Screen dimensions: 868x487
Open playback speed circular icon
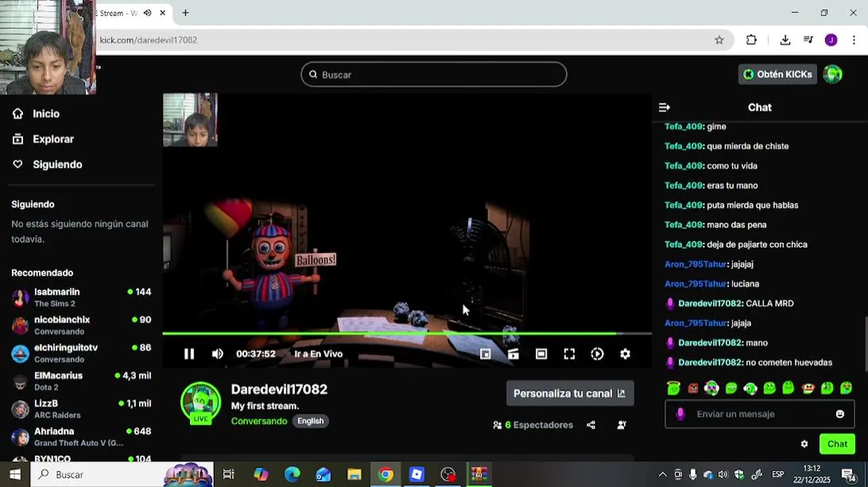pos(597,354)
